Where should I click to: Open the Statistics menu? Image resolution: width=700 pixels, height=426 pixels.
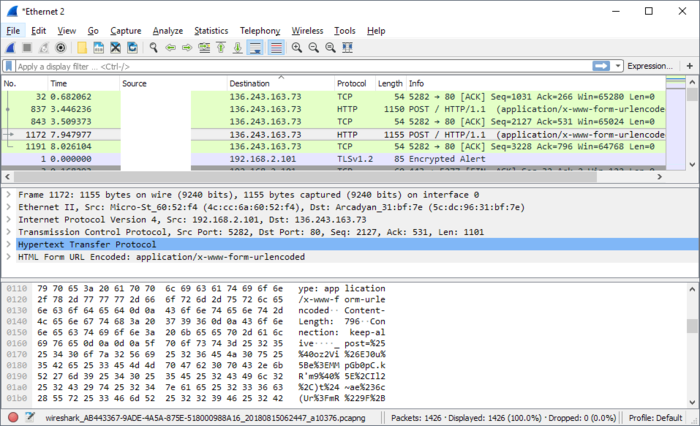point(210,31)
